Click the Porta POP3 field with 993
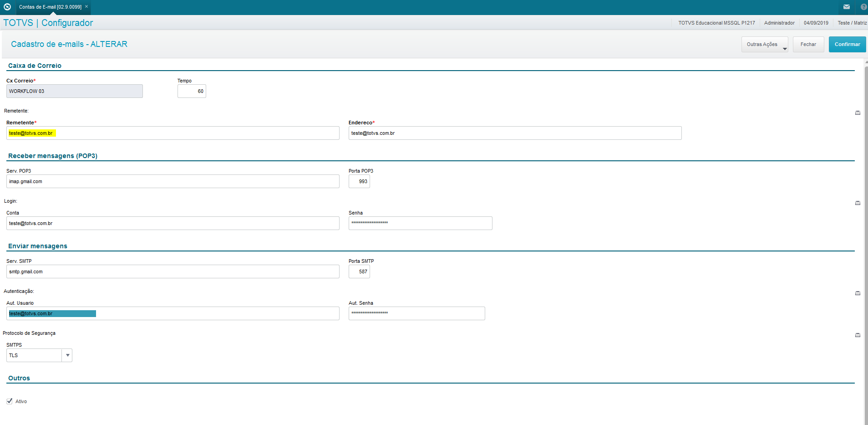The height and width of the screenshot is (425, 868). coord(359,181)
